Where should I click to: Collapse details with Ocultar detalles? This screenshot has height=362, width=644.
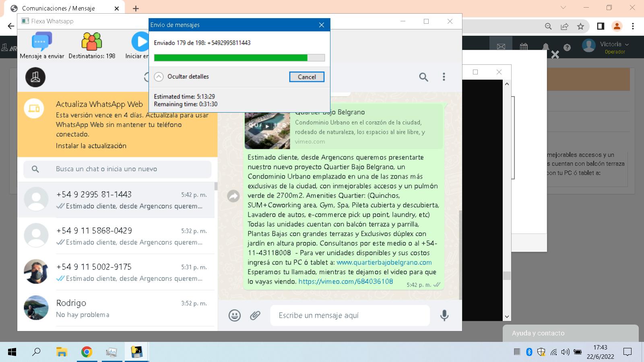tap(182, 76)
